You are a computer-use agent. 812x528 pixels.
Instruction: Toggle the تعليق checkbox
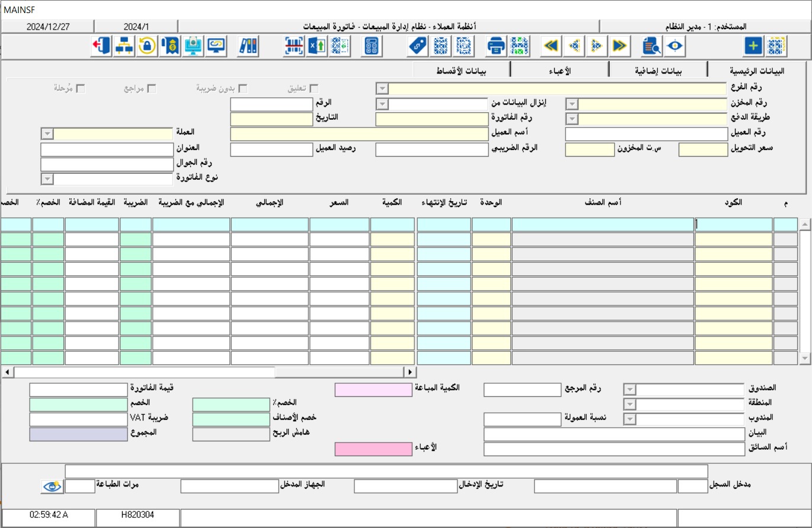pyautogui.click(x=314, y=87)
